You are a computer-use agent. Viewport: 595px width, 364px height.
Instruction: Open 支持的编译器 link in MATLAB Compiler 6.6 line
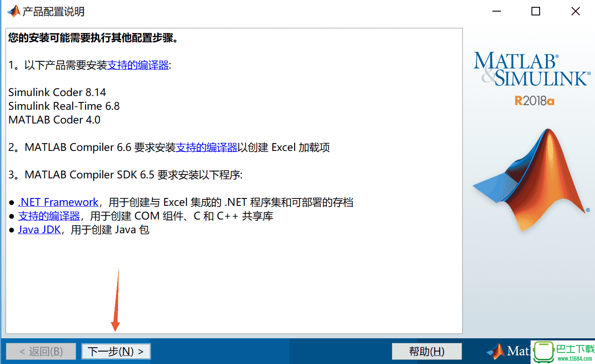(x=207, y=147)
